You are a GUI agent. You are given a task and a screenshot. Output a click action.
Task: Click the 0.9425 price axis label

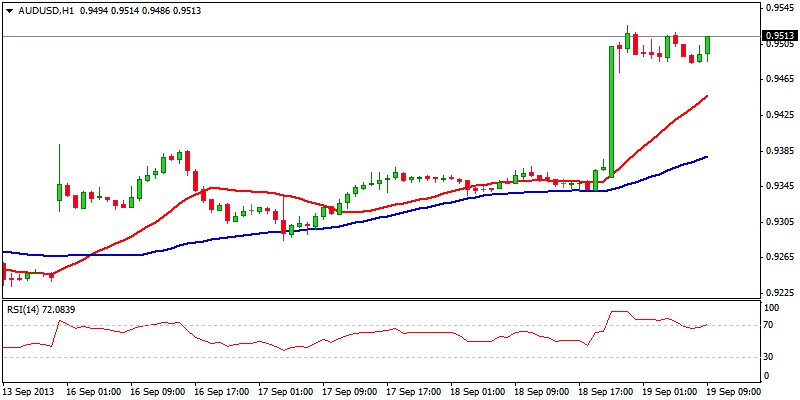[x=779, y=115]
